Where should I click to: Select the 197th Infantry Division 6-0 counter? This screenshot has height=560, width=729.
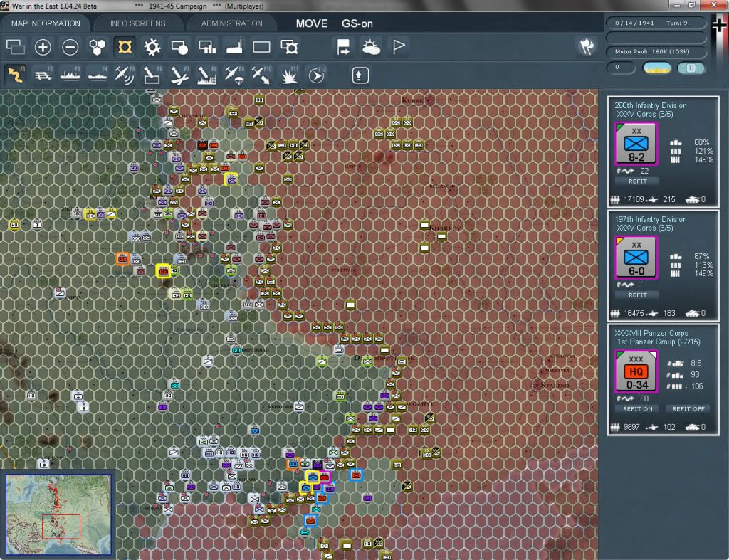click(636, 258)
